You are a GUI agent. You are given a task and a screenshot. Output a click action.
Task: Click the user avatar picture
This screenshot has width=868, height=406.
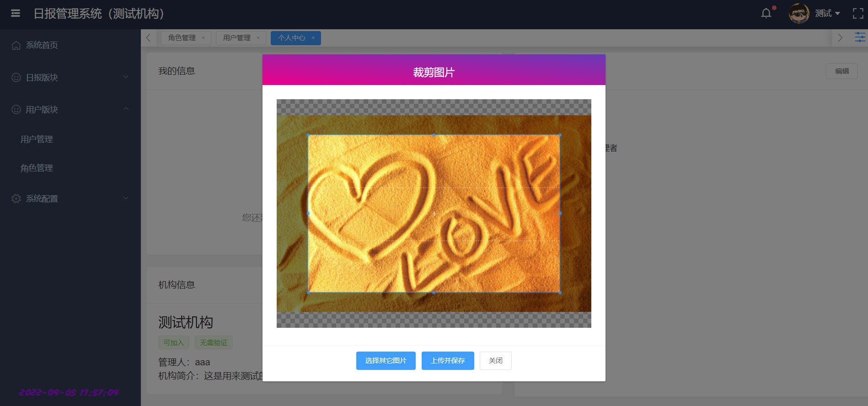799,13
